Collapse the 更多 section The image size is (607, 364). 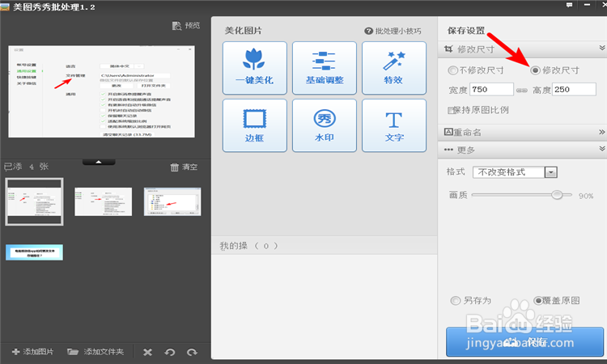[522, 150]
